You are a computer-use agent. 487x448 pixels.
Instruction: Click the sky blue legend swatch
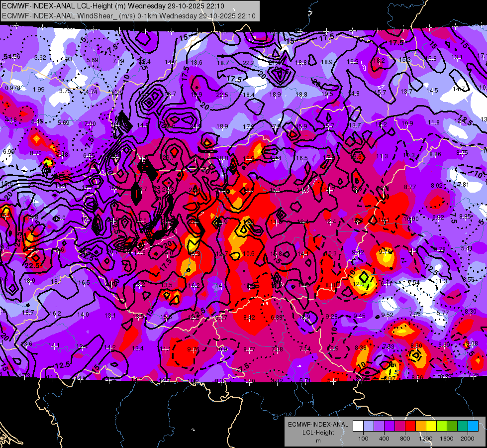473,426
